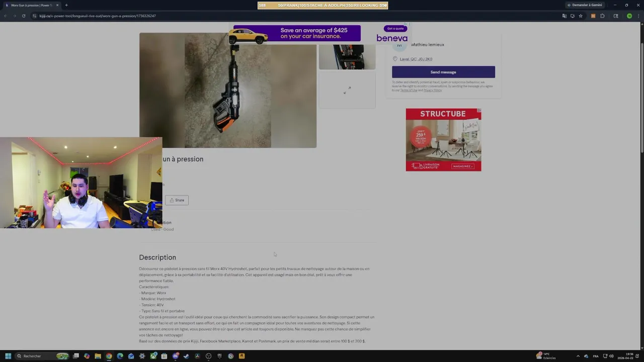Screen dimensions: 644x362
Task: Click the Send message button
Action: tap(443, 72)
